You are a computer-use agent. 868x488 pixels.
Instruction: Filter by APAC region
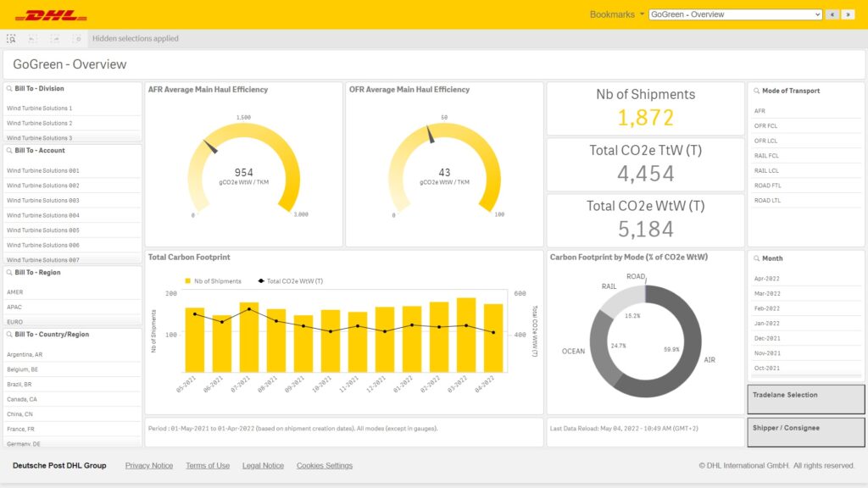pyautogui.click(x=73, y=307)
